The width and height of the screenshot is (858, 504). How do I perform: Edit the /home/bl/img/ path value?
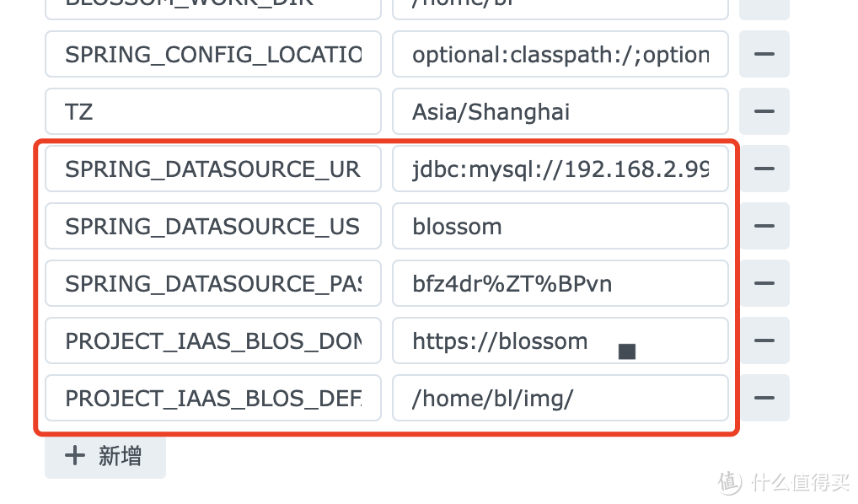coord(560,399)
